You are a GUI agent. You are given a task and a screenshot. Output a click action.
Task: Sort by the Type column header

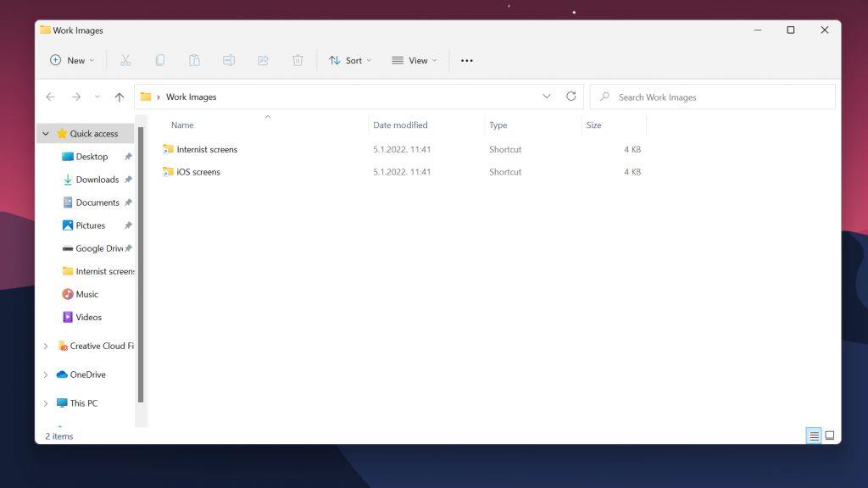[x=498, y=125]
